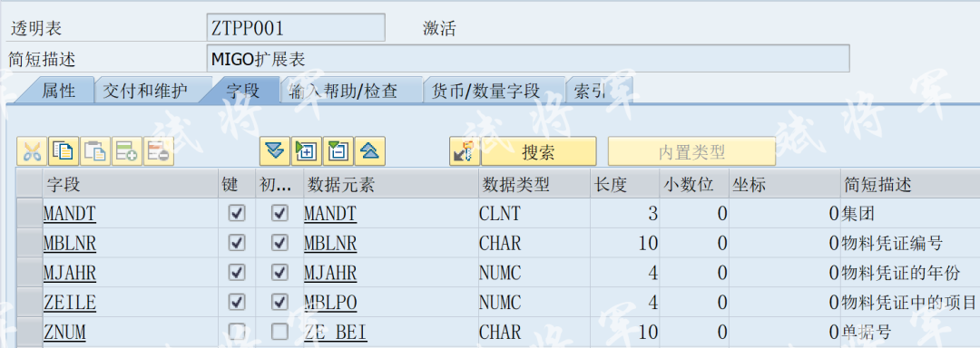Toggle key checkbox for MBLNR row
This screenshot has height=348, width=980.
click(x=237, y=243)
